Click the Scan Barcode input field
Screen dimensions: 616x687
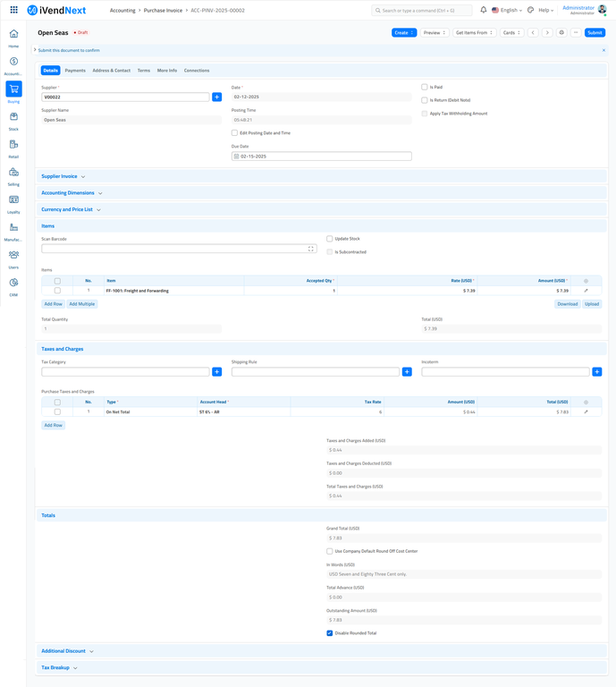pyautogui.click(x=174, y=249)
